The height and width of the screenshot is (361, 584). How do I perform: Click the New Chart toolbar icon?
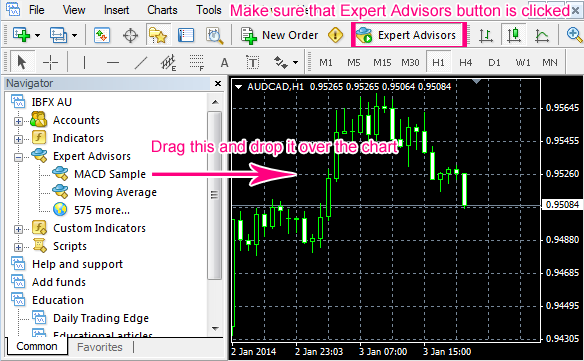(21, 35)
